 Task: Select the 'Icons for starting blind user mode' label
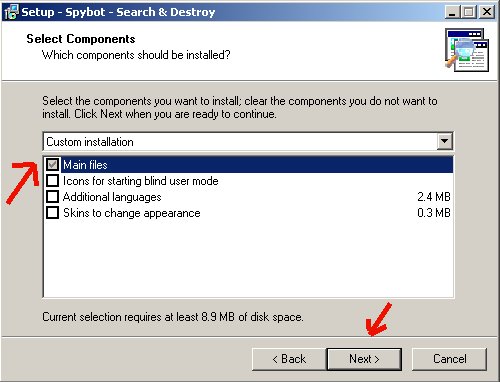[x=141, y=181]
